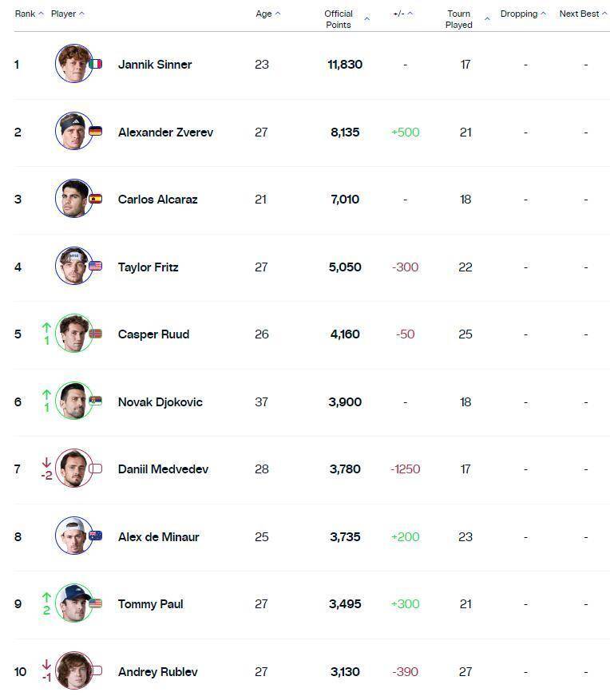Click the red down arrow beside Medvedev
610x700 pixels.
pyautogui.click(x=46, y=462)
